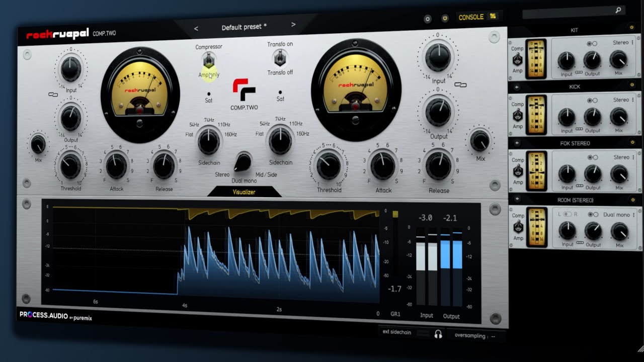
Task: Click the left channel Input knob
Action: 71,69
